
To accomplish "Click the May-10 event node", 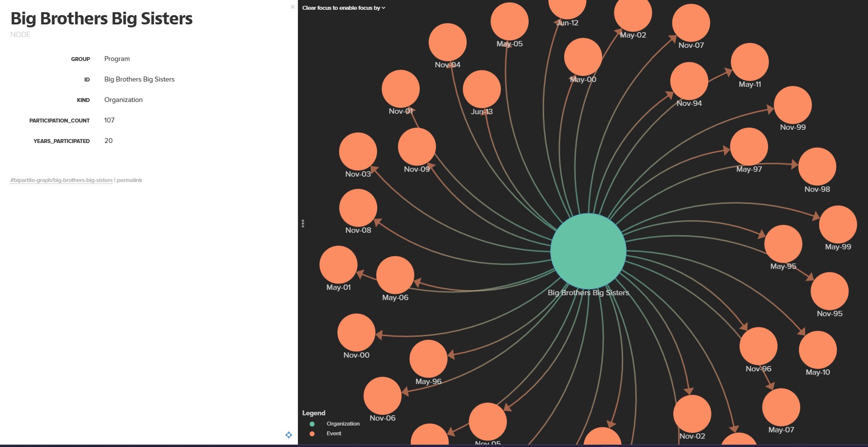I will coord(818,350).
